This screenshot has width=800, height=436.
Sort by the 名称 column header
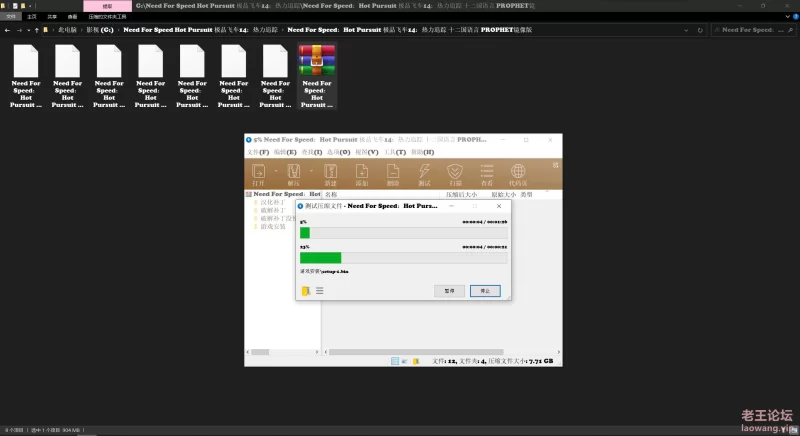pyautogui.click(x=331, y=195)
